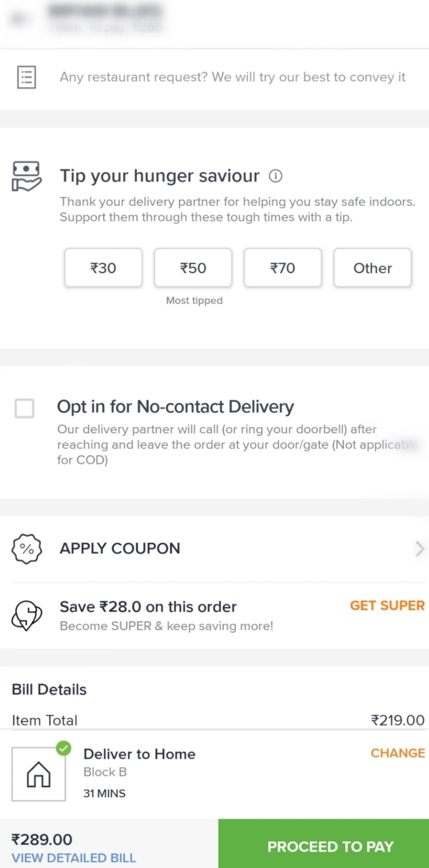Pick the ₹70 tip amount
429x868 pixels.
point(283,268)
